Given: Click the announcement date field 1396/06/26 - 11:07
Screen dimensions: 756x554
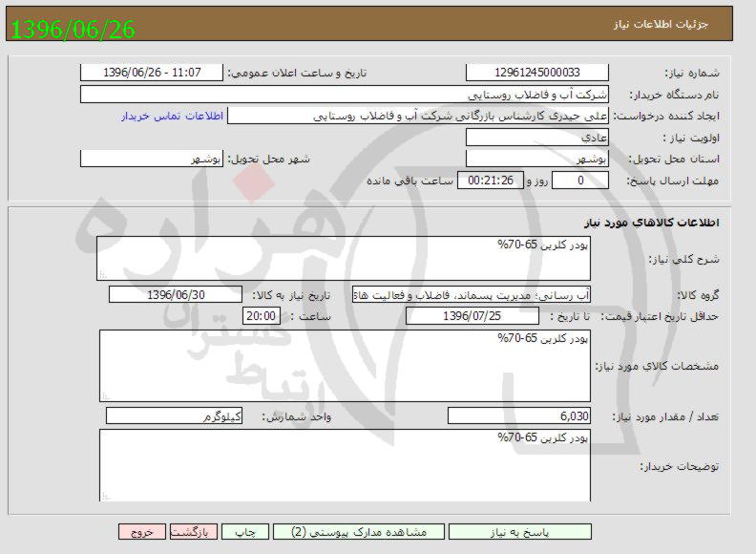Looking at the screenshot, I should (x=152, y=73).
